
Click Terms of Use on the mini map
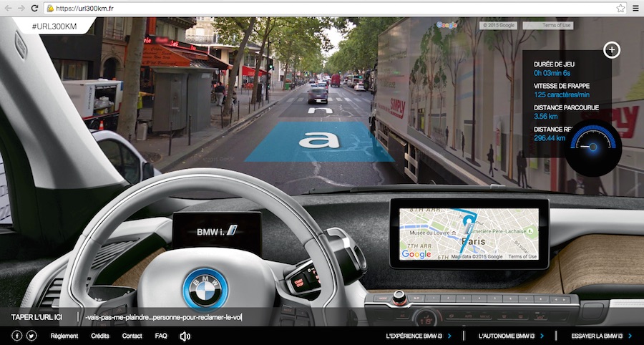point(522,256)
